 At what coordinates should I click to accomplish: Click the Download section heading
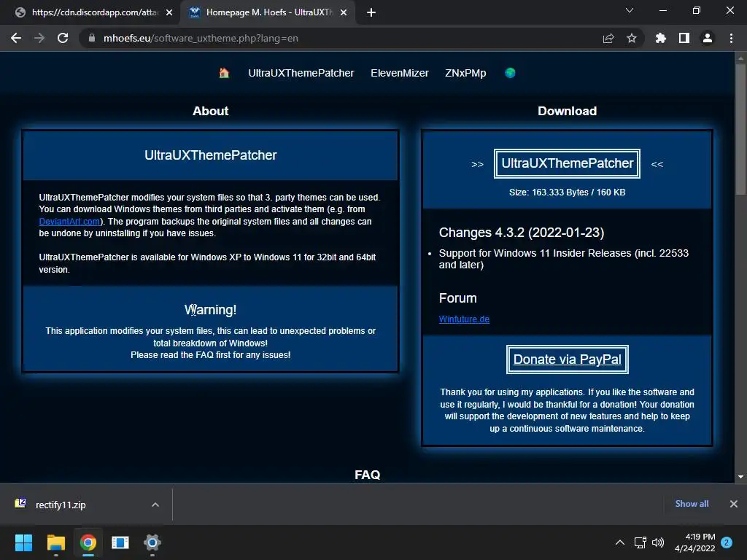[567, 111]
